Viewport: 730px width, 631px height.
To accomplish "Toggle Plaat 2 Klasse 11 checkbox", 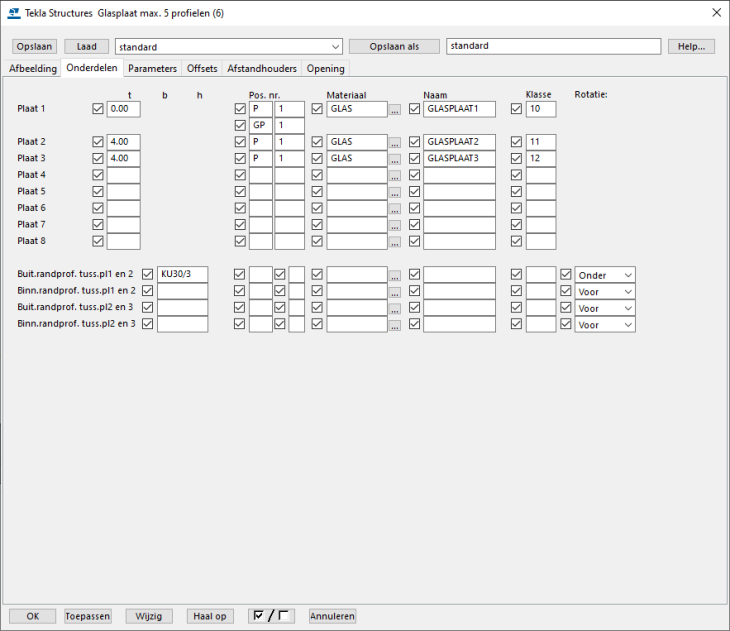I will click(x=516, y=142).
